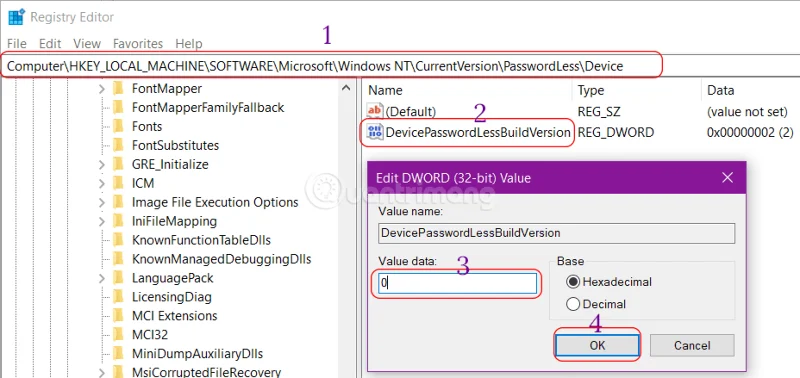Viewport: 800px width, 378px height.
Task: Select the Fonts tree item label
Action: point(147,127)
